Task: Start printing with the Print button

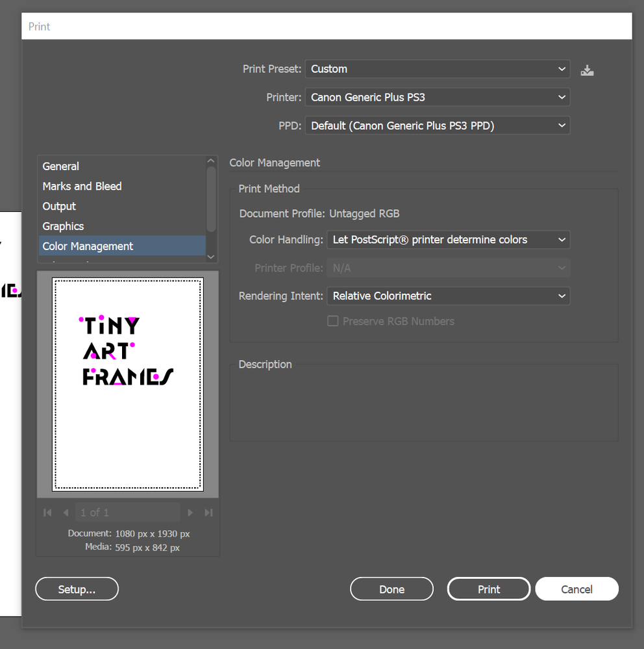Action: click(488, 589)
